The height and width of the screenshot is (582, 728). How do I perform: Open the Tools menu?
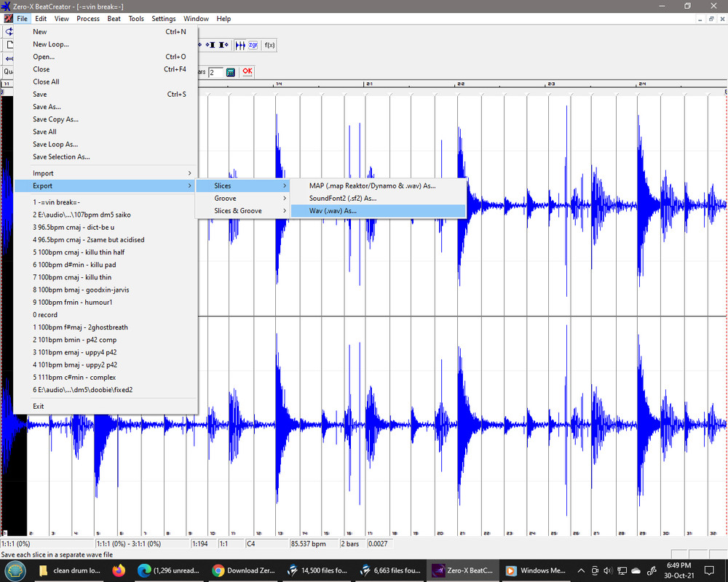pyautogui.click(x=136, y=19)
